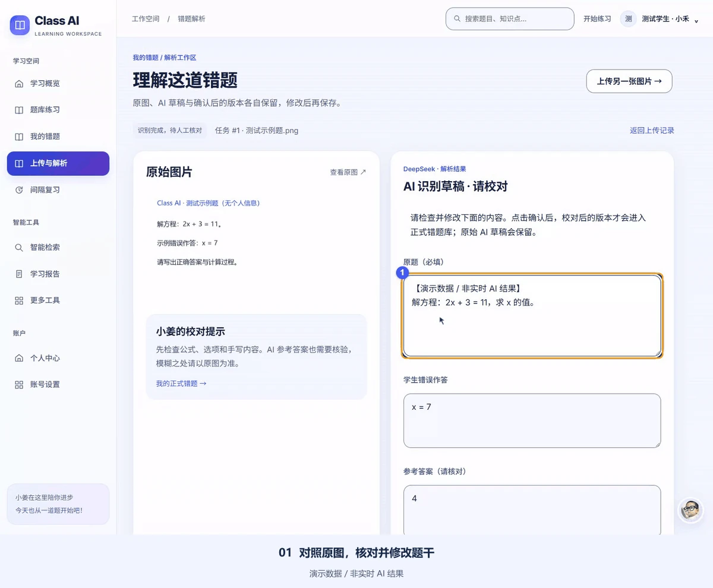
Task: Click the book icon beside 上传与解析
Action: [x=19, y=163]
